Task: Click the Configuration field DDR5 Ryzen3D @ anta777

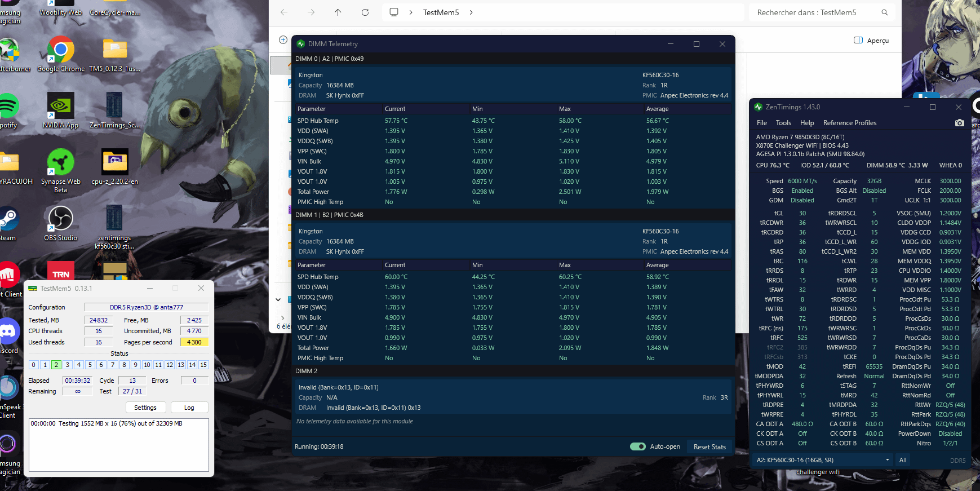Action: coord(147,307)
